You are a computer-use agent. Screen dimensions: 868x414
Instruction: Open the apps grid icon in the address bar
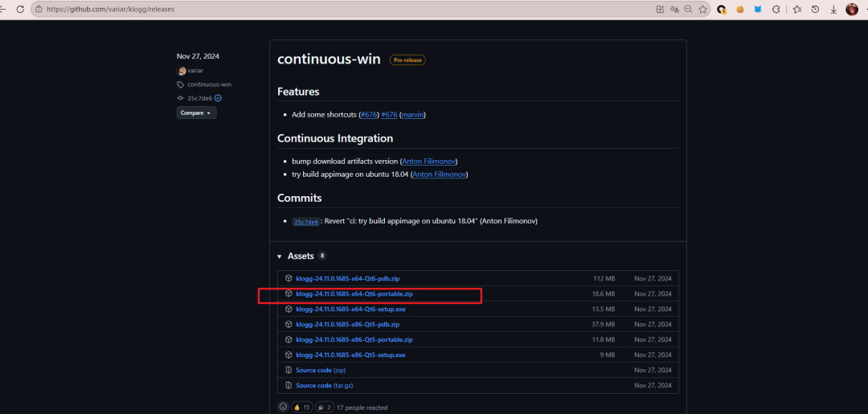coord(660,9)
